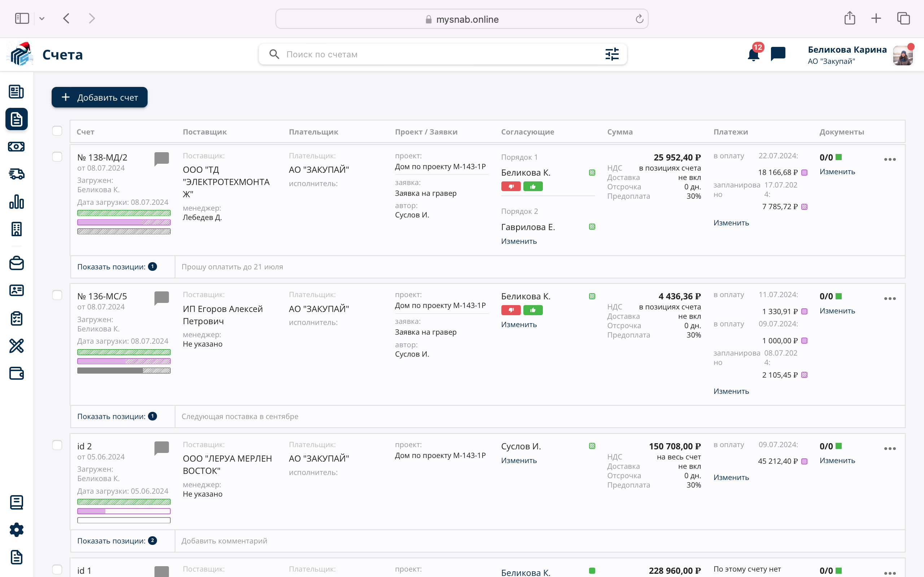This screenshot has width=924, height=577.
Task: Click Изменить under Гаврилова Е. approver
Action: click(x=519, y=241)
